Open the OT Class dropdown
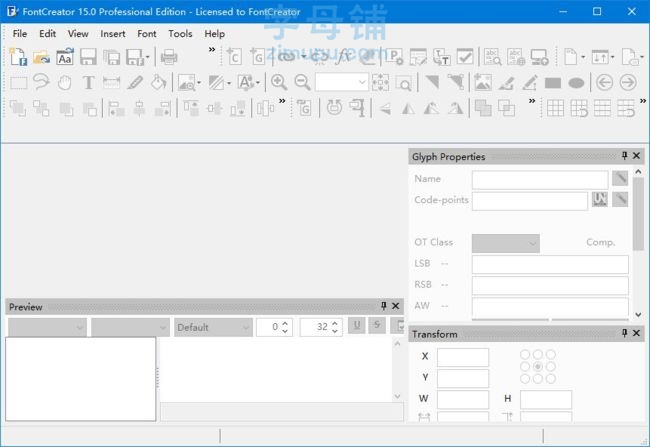 click(x=505, y=243)
